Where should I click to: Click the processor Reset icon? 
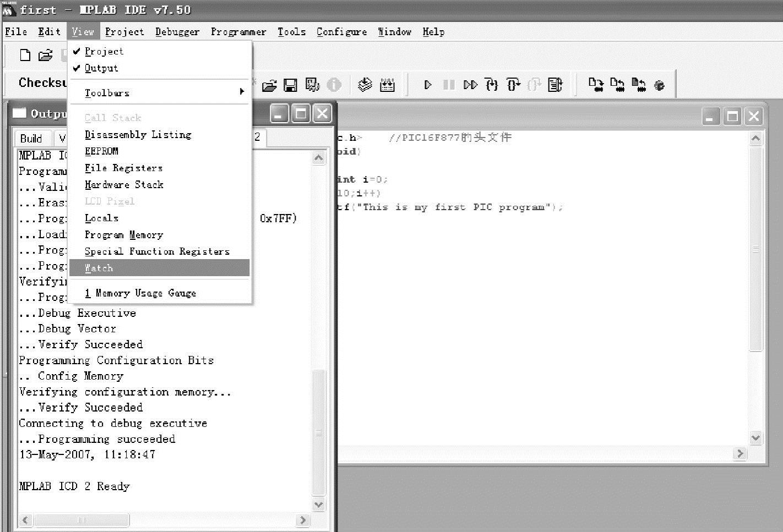click(x=555, y=85)
